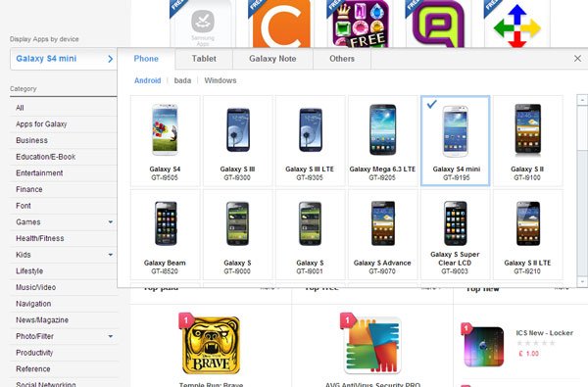The width and height of the screenshot is (588, 387).
Task: Choose the Galaxy S GT-I9001 device
Action: coord(310,234)
